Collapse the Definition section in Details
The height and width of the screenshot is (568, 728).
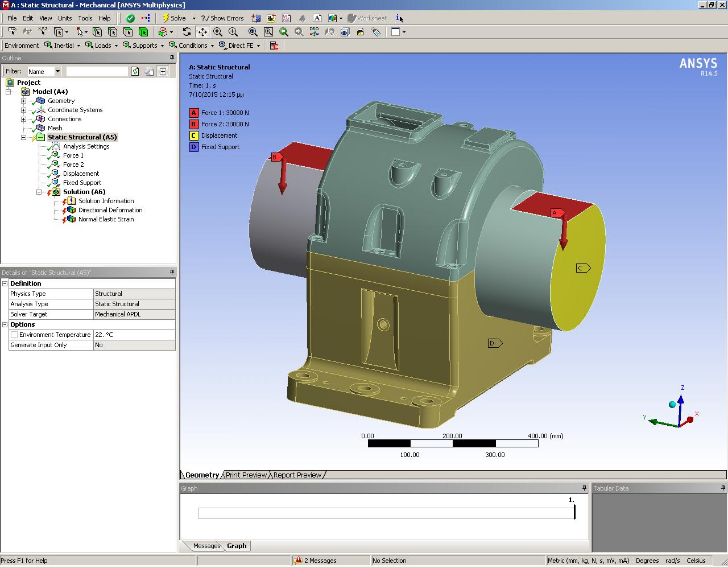coord(5,283)
